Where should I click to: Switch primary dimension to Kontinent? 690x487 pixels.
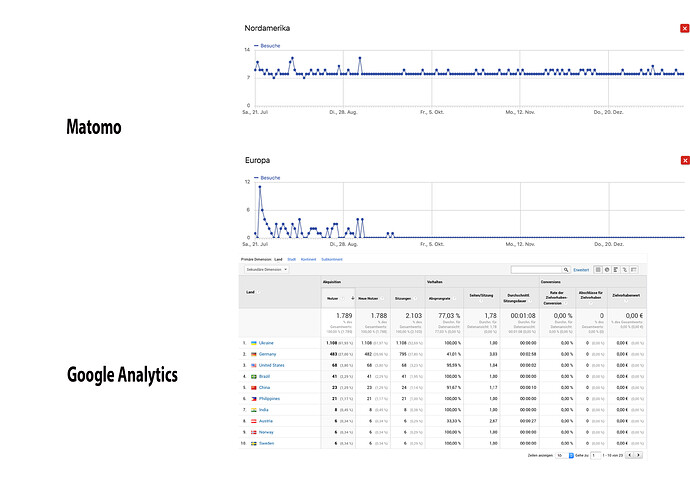(308, 260)
